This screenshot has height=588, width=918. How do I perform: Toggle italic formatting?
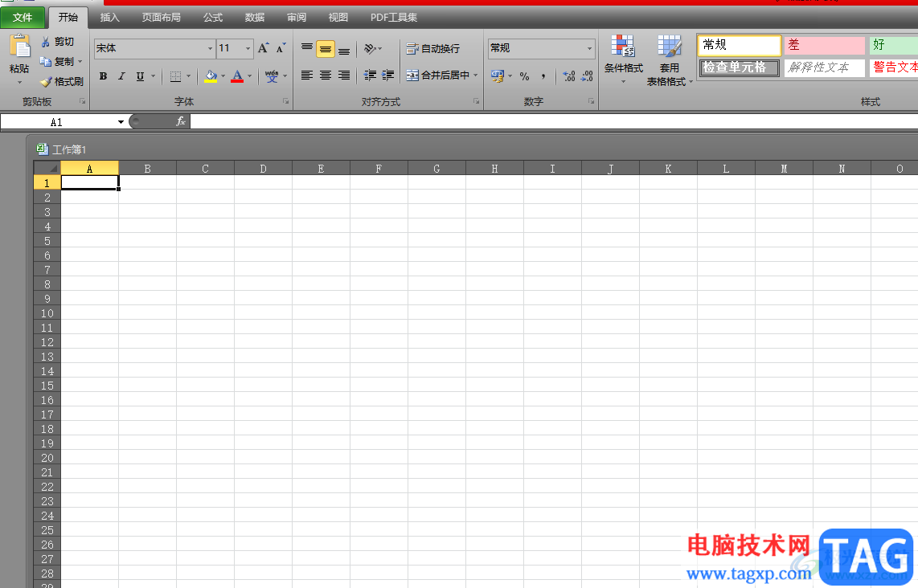point(121,76)
